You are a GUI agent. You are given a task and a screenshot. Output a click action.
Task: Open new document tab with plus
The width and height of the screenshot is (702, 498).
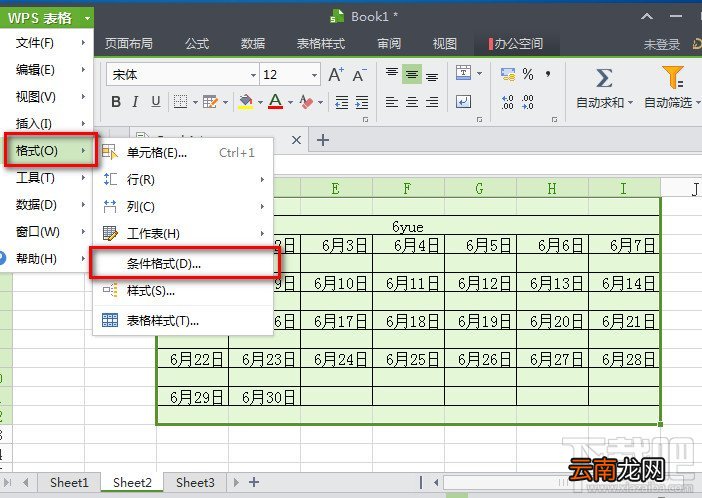323,140
